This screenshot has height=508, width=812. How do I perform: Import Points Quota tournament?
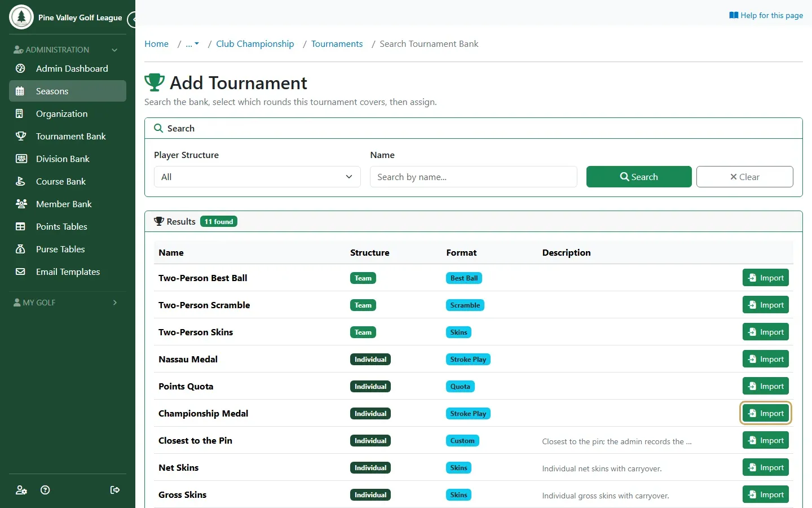coord(766,386)
